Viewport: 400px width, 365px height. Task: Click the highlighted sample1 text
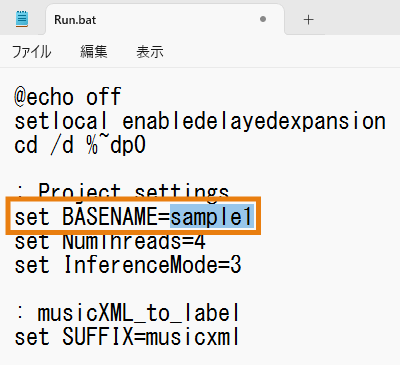pyautogui.click(x=212, y=217)
